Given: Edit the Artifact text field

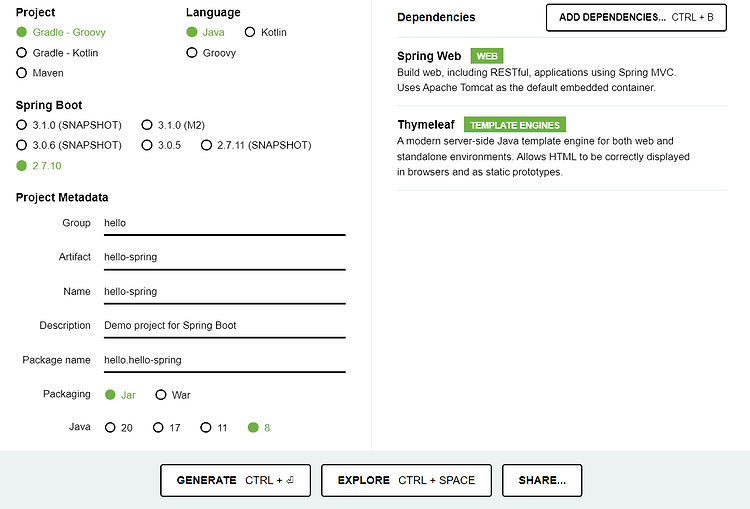Looking at the screenshot, I should tap(224, 257).
